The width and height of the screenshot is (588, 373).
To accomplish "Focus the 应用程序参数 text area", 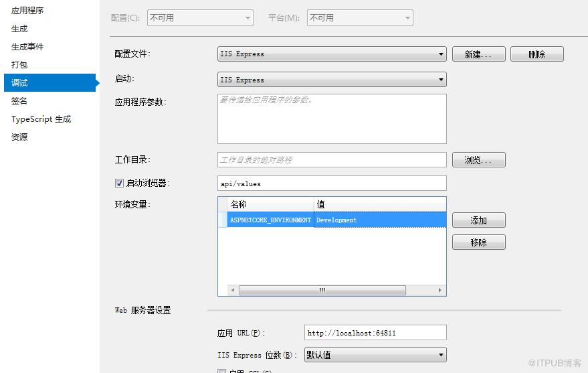I will pos(332,119).
